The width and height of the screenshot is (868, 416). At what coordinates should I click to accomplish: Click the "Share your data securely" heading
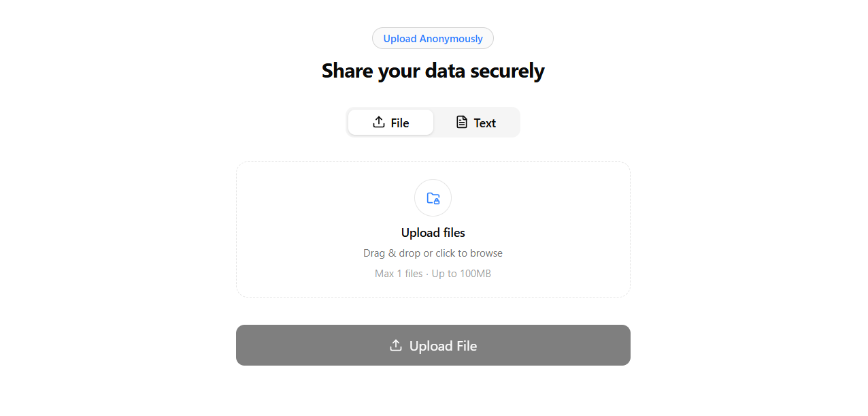point(433,71)
